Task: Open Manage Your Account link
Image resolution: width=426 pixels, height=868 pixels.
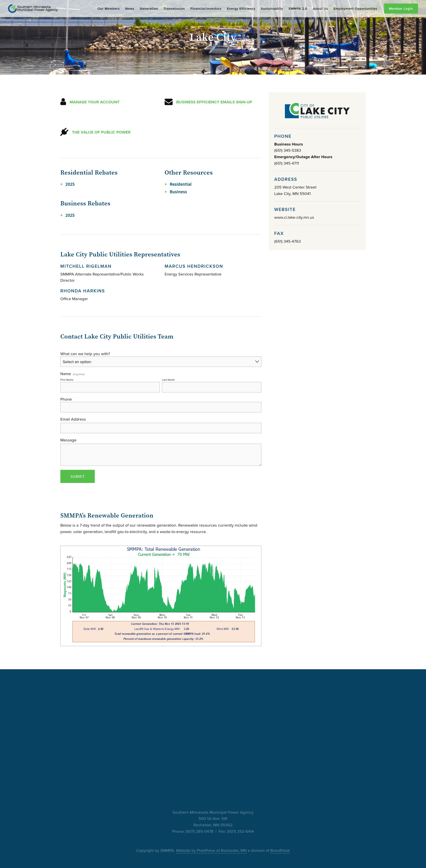Action: click(x=94, y=102)
